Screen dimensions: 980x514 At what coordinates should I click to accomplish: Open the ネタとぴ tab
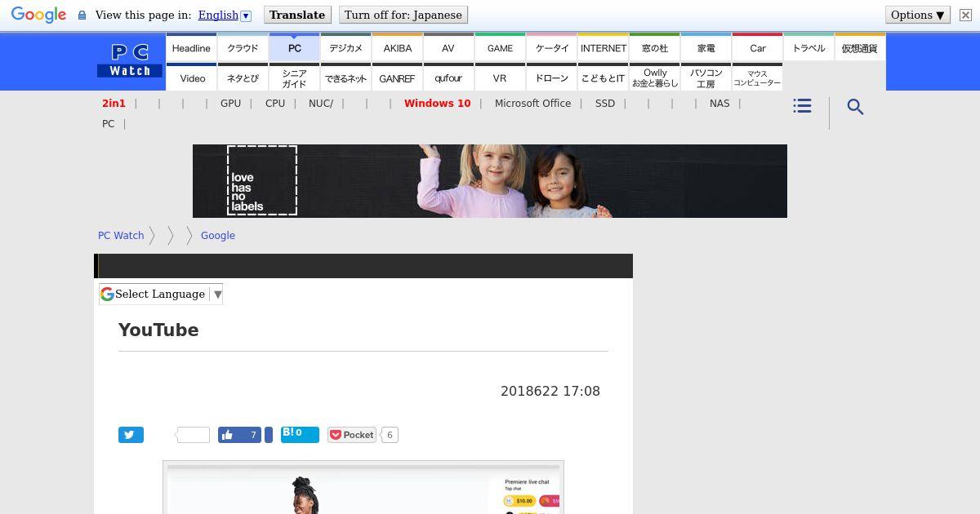(243, 78)
